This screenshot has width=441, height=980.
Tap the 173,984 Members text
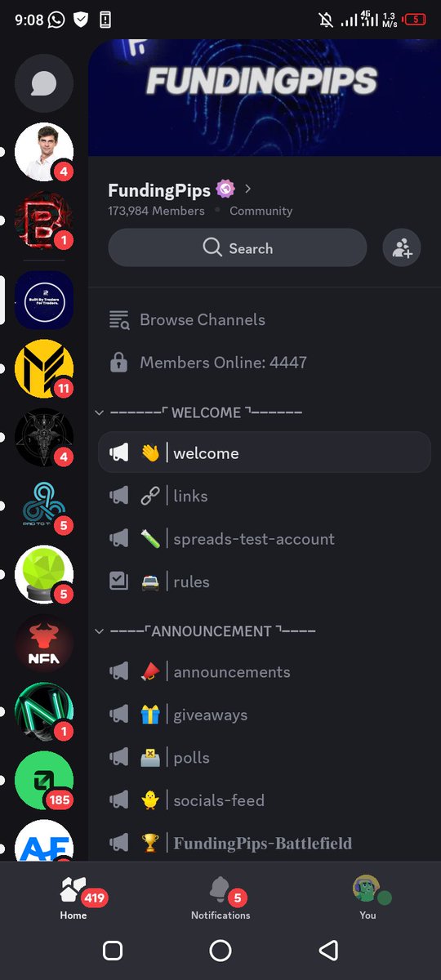click(x=156, y=211)
